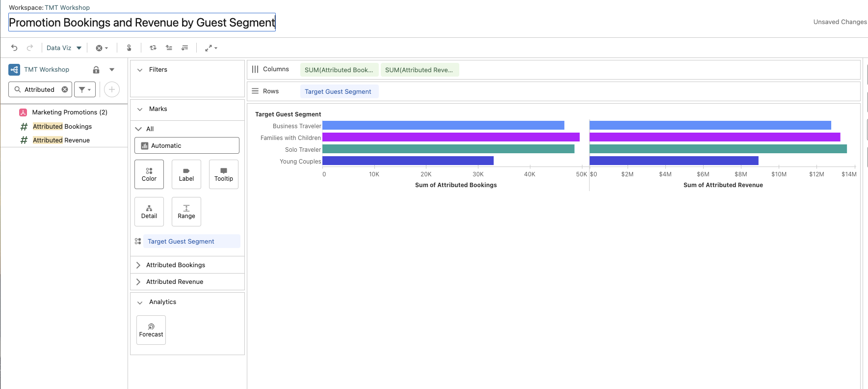This screenshot has height=389, width=868.
Task: Open the Automatic mark type dropdown
Action: pos(187,145)
